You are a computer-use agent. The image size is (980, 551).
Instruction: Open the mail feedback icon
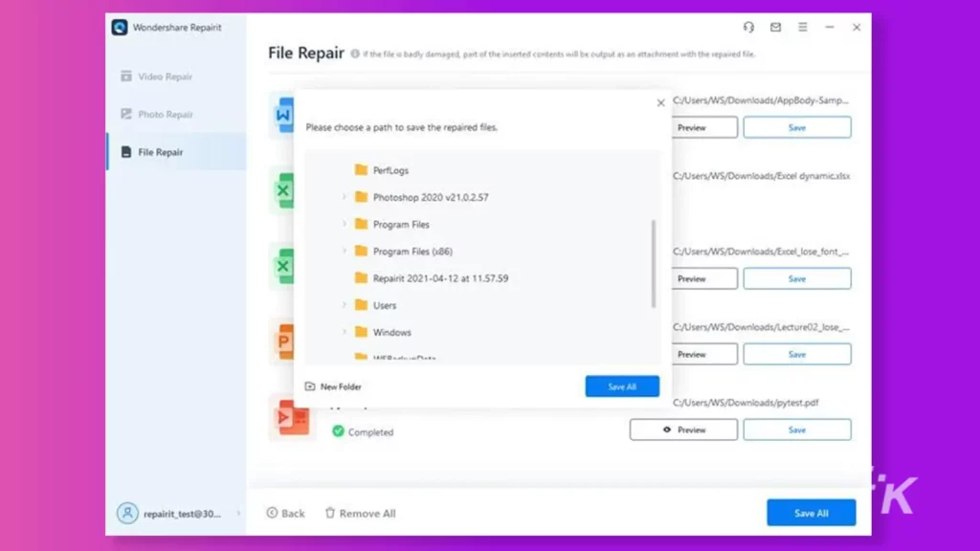coord(775,27)
